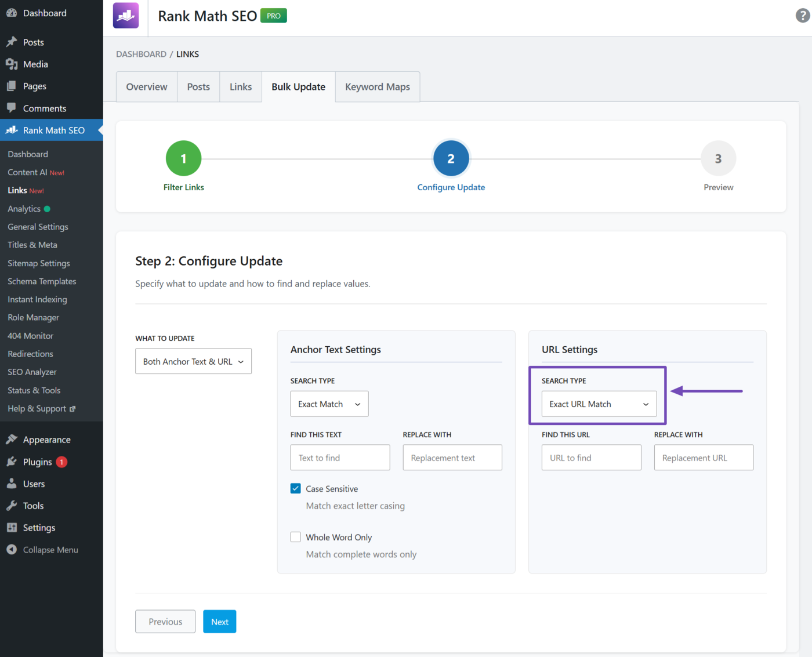Open the Media library icon
Screen dimensions: 812x657
click(x=12, y=64)
